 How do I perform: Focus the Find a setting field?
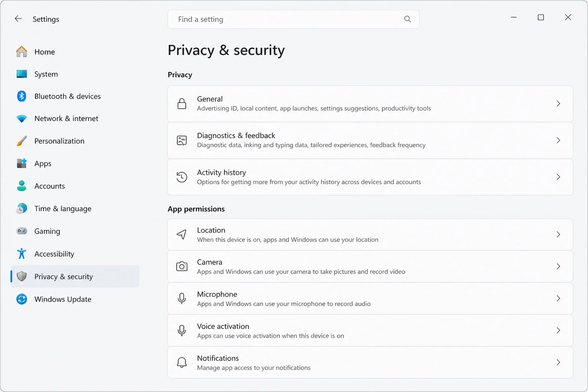[x=294, y=19]
